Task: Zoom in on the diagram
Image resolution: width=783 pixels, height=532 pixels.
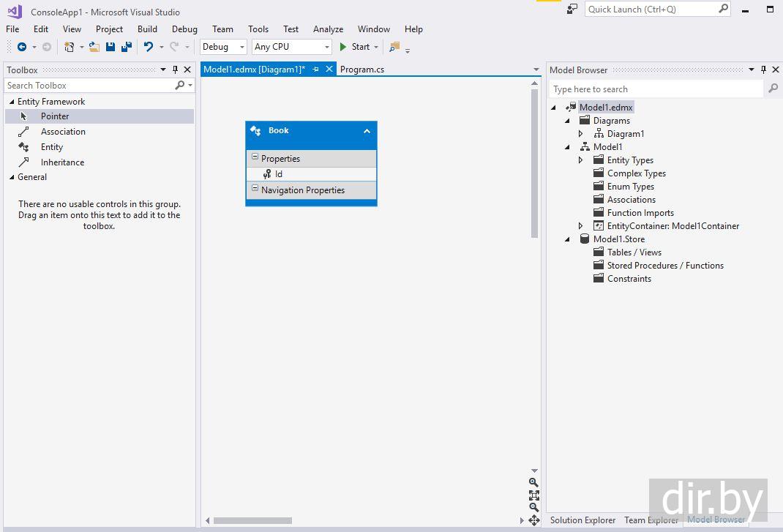Action: point(533,482)
